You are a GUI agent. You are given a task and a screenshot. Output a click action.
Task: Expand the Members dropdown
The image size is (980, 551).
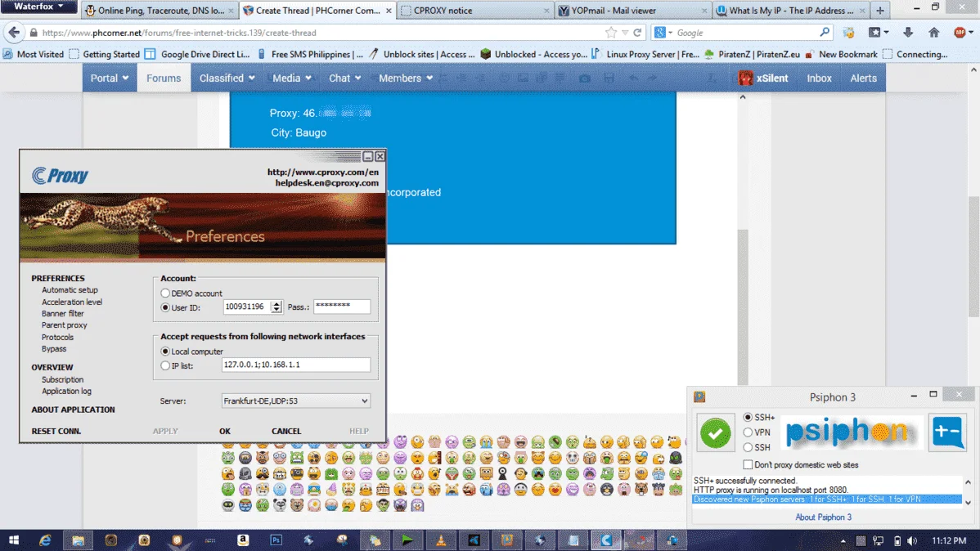(x=406, y=78)
